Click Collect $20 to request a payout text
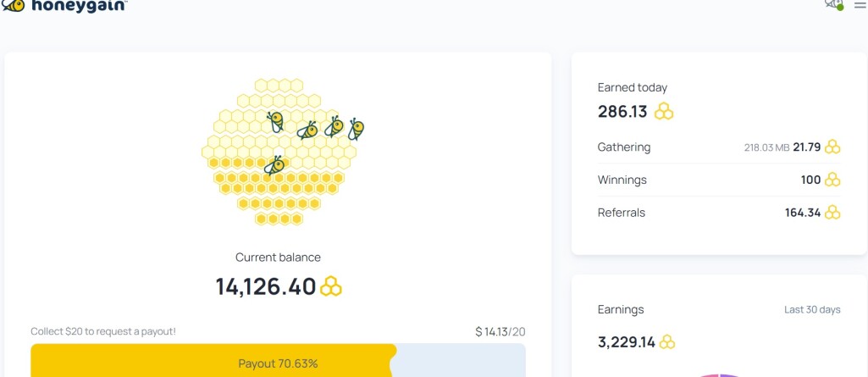 (103, 331)
